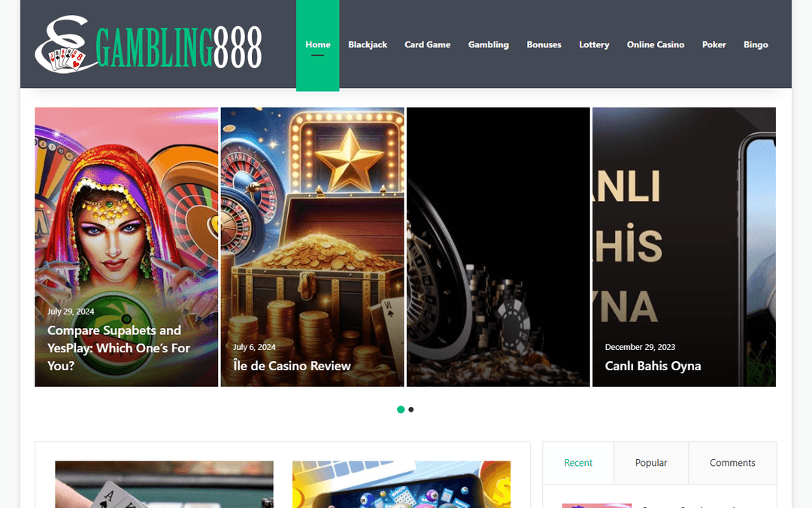Go to the Blackjack category
The height and width of the screenshot is (508, 812).
tap(368, 44)
